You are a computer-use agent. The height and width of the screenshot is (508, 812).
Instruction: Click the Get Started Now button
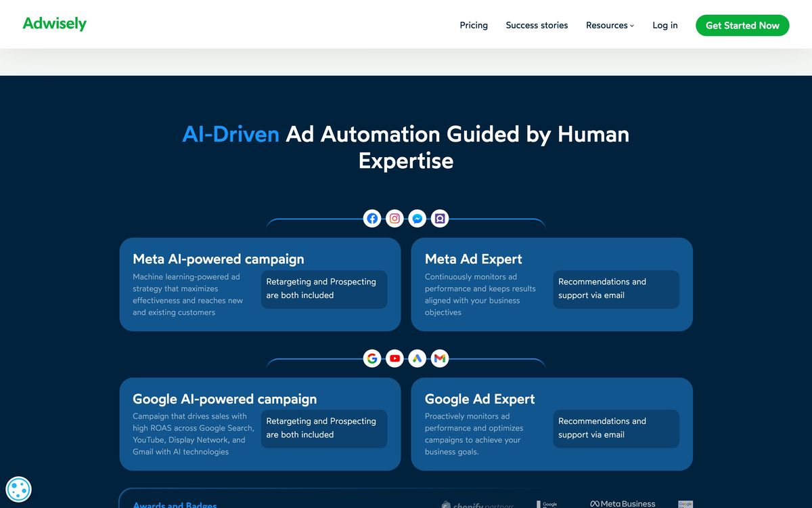[742, 25]
